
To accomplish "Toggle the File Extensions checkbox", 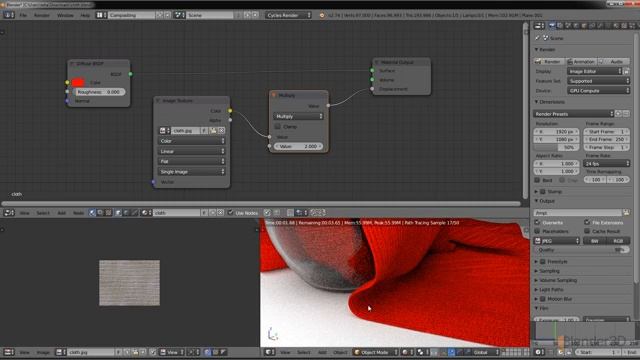I will tap(587, 222).
